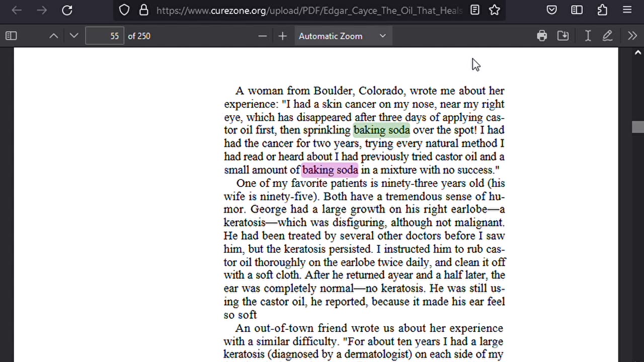
Task: Go forward to next page
Action: pos(42,10)
